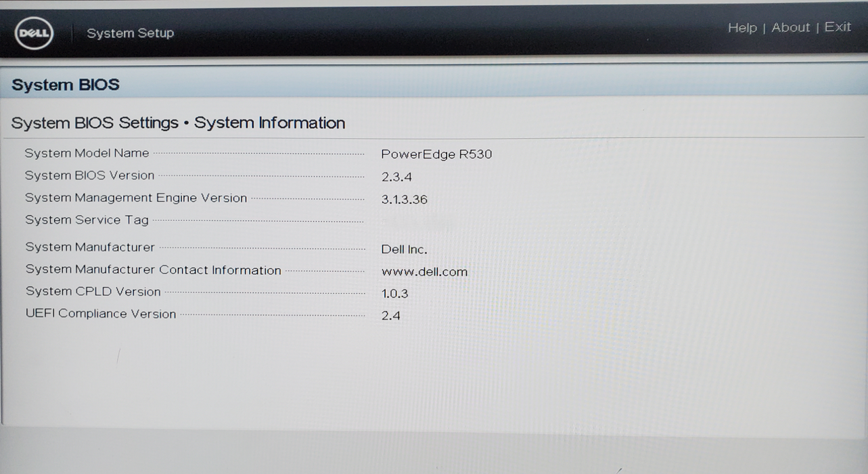Select the System Model Name label
Image resolution: width=868 pixels, height=474 pixels.
tap(87, 153)
